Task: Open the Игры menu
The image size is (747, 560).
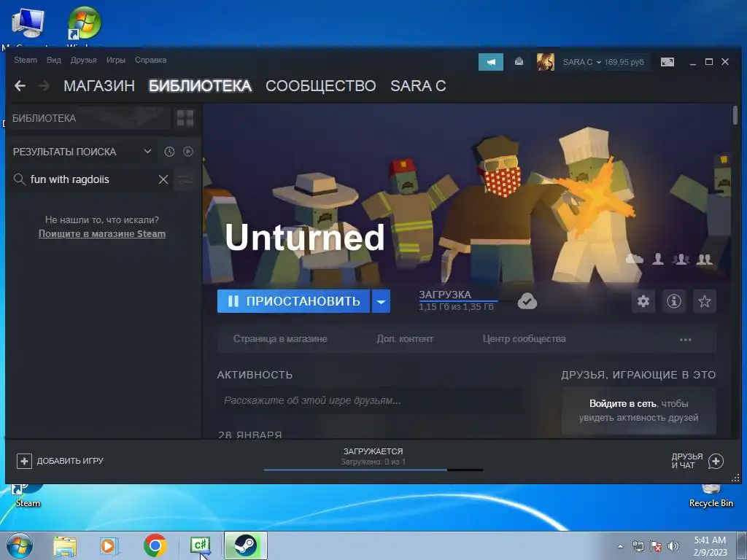Action: tap(116, 60)
